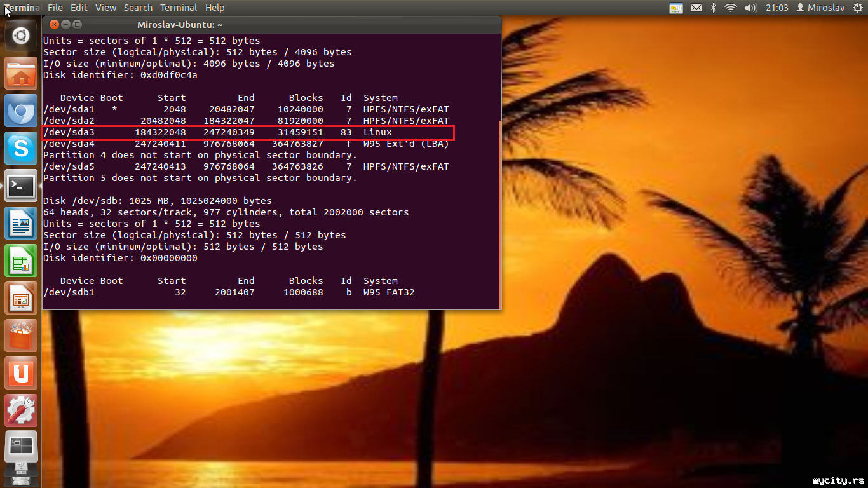Open the View menu

tap(106, 8)
